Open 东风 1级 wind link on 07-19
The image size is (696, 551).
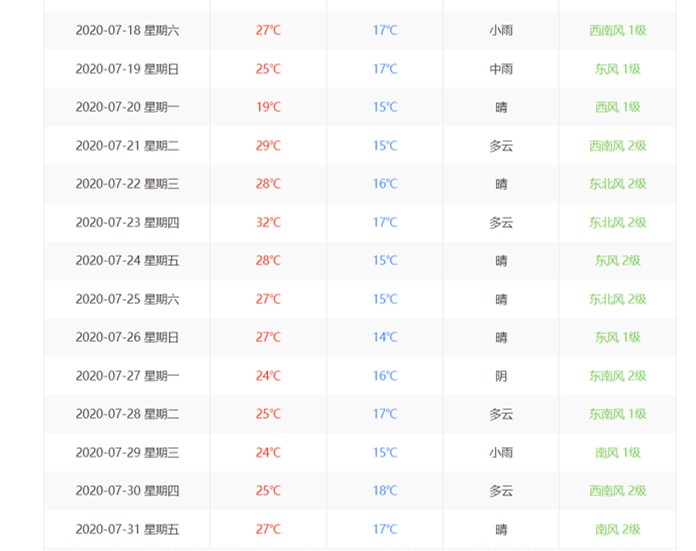(617, 69)
